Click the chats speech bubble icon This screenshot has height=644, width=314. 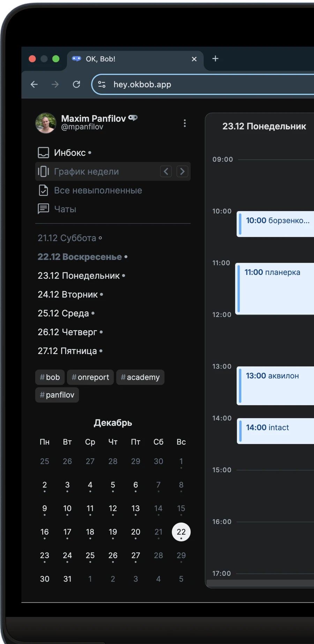coord(43,209)
